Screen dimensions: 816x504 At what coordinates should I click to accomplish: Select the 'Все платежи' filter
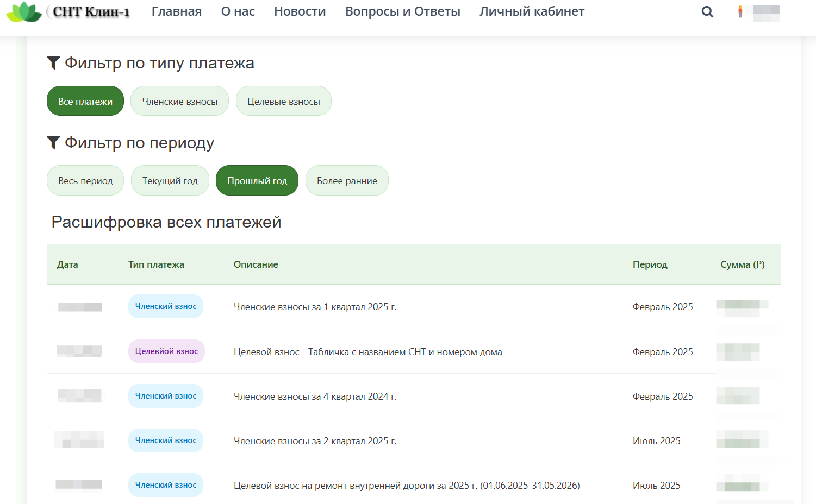[85, 102]
